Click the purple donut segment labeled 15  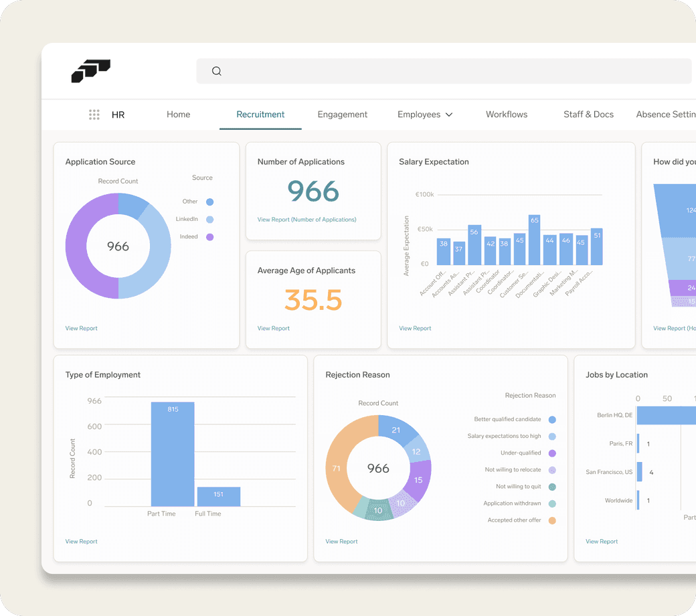tap(419, 479)
